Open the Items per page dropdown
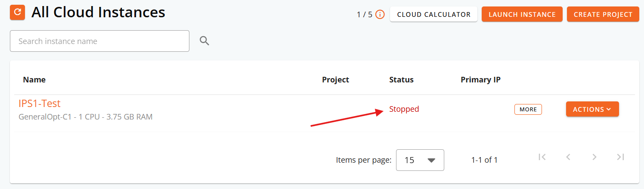Image resolution: width=644 pixels, height=189 pixels. pos(420,160)
